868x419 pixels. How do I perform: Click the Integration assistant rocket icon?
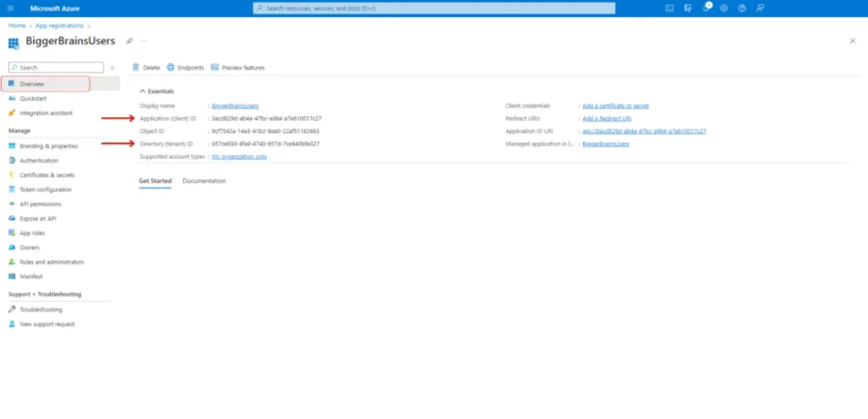tap(12, 113)
